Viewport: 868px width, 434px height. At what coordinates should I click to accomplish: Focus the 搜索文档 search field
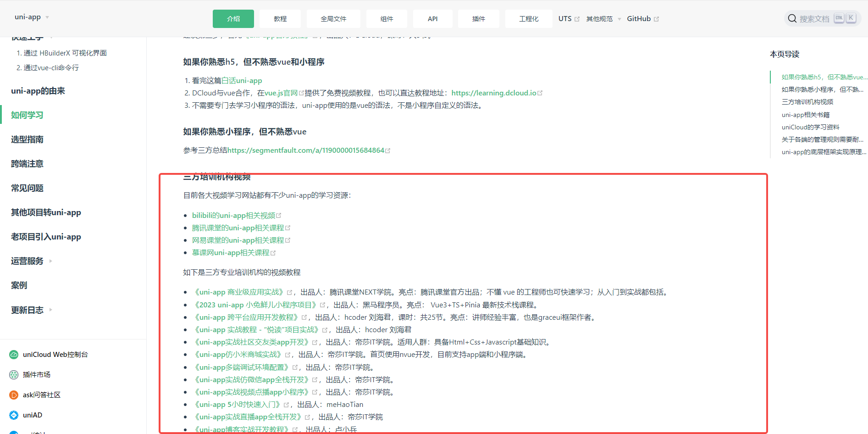[x=823, y=19]
